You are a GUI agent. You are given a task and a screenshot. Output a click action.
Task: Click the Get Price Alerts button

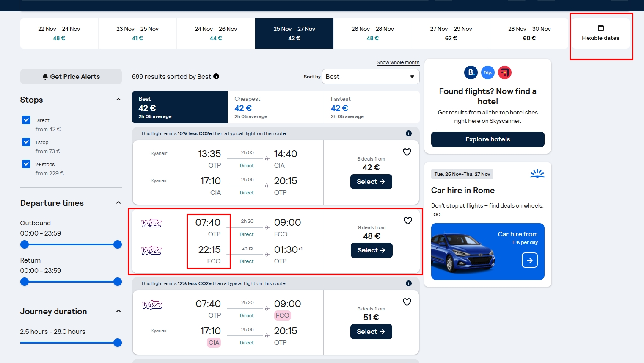(x=71, y=77)
